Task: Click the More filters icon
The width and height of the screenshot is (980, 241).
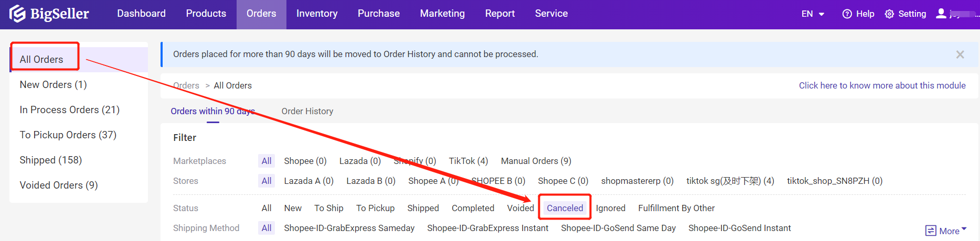Action: 931,231
